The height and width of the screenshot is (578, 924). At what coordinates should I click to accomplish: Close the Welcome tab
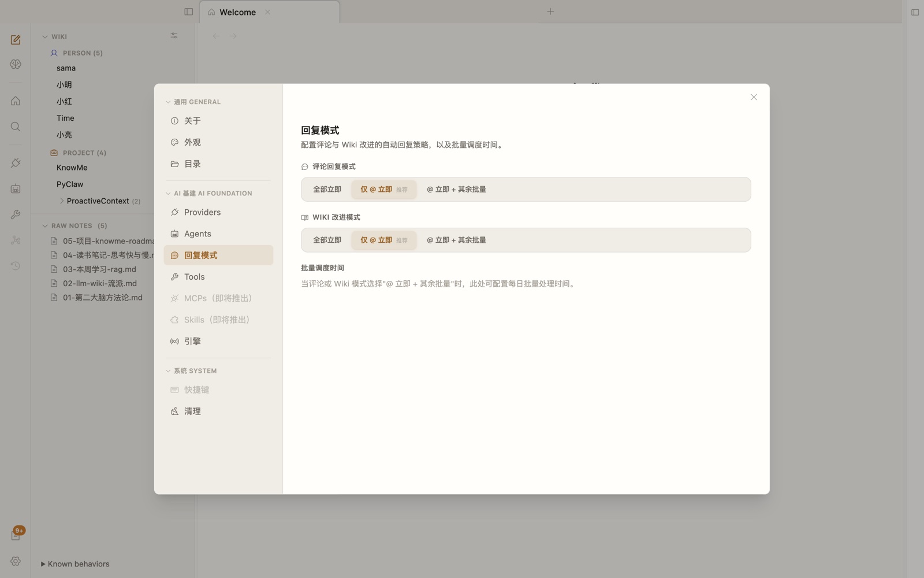267,12
